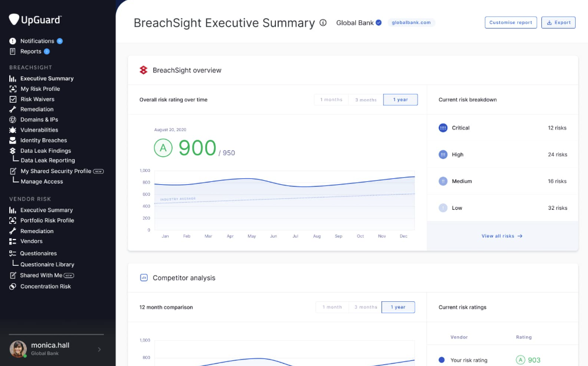Screen dimensions: 588x366
Task: Click blue badge next to Reports
Action: click(47, 51)
